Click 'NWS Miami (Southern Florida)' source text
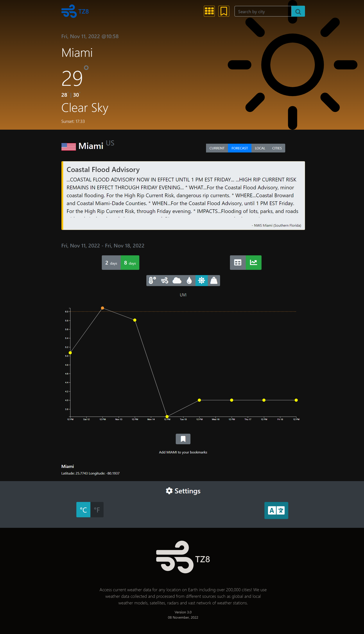The width and height of the screenshot is (364, 634). tap(278, 225)
